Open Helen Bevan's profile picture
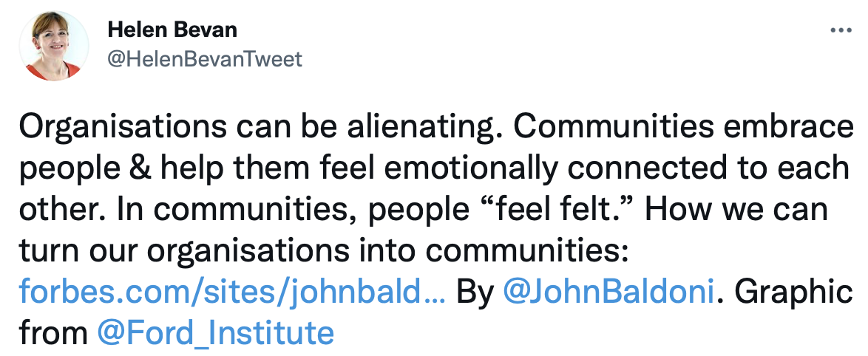 coord(54,46)
